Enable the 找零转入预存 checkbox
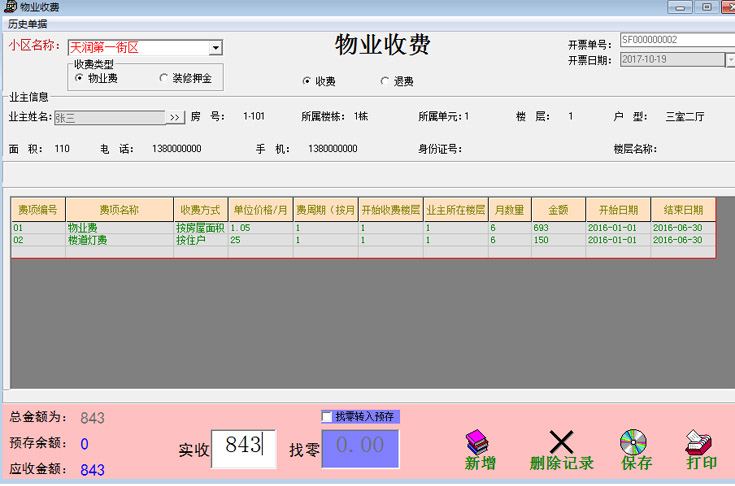The image size is (735, 486). tap(327, 417)
